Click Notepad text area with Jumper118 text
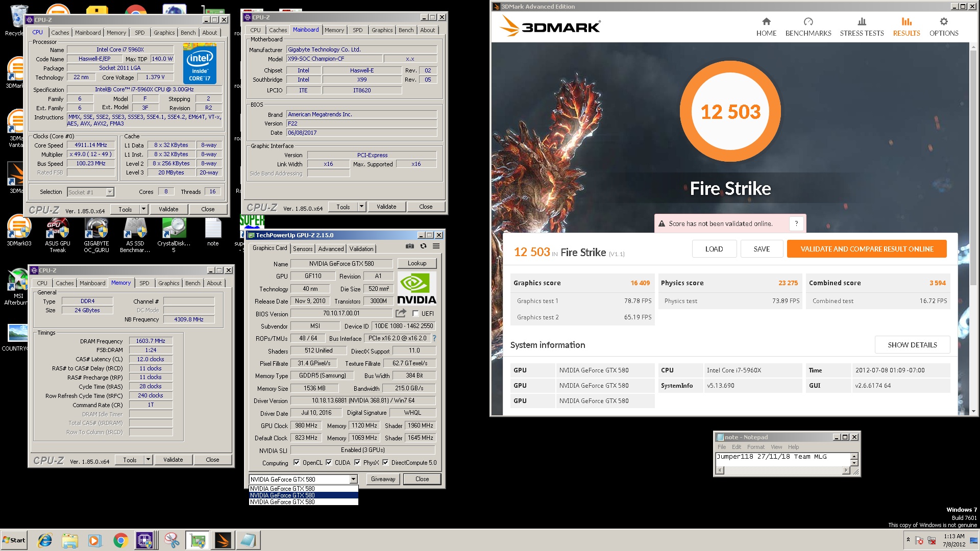980x551 pixels. 783,459
